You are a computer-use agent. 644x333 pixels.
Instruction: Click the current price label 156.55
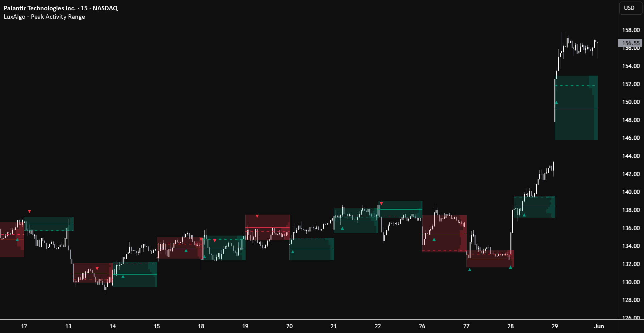pos(630,43)
